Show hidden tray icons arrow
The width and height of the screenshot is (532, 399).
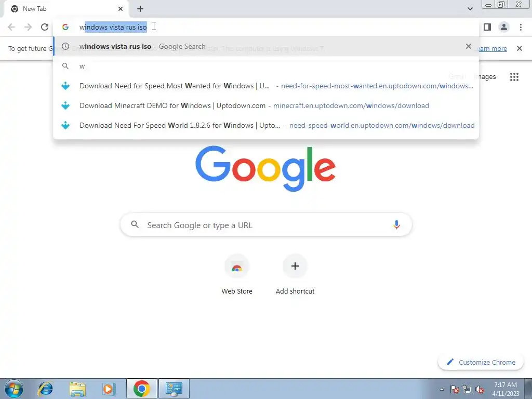[442, 389]
